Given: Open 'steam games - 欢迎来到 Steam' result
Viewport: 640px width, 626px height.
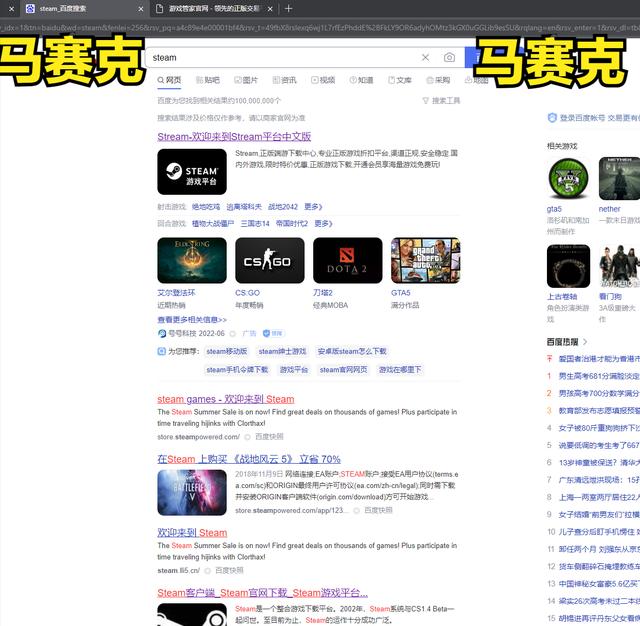Looking at the screenshot, I should (x=225, y=399).
